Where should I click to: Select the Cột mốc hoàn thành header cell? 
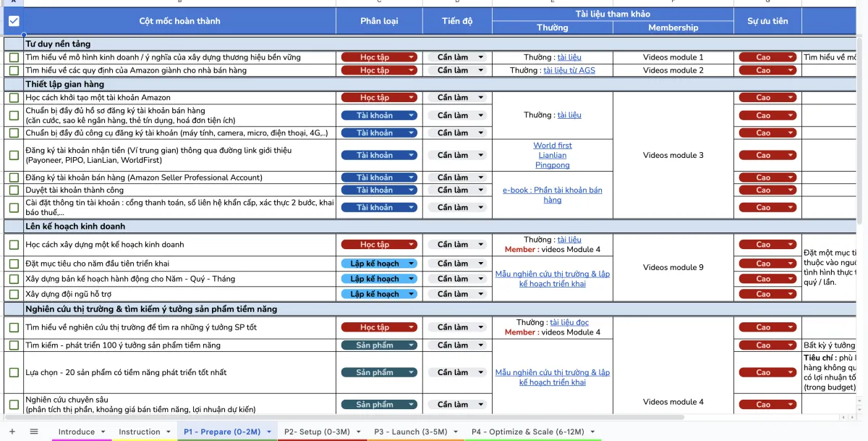[x=179, y=21]
